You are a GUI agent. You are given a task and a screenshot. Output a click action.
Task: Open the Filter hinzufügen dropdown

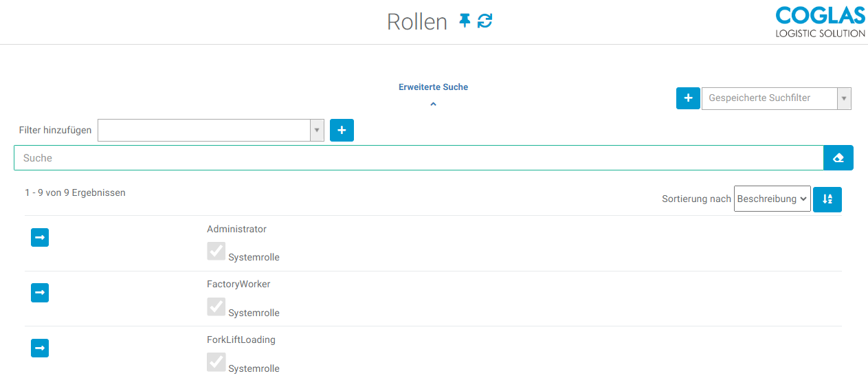210,130
